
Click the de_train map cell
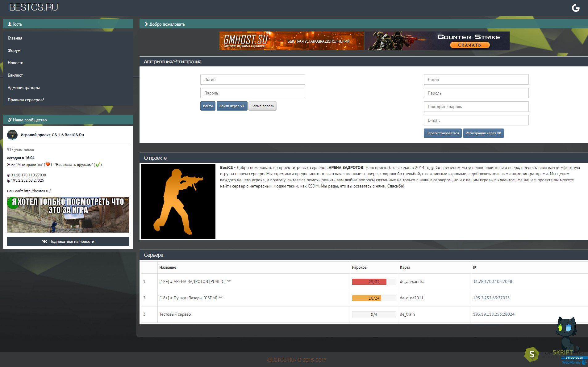pyautogui.click(x=407, y=314)
